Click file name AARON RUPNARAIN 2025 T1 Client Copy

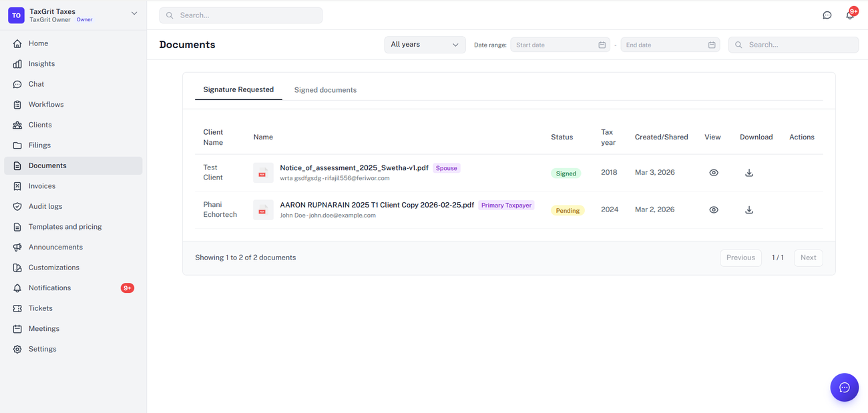pos(377,205)
